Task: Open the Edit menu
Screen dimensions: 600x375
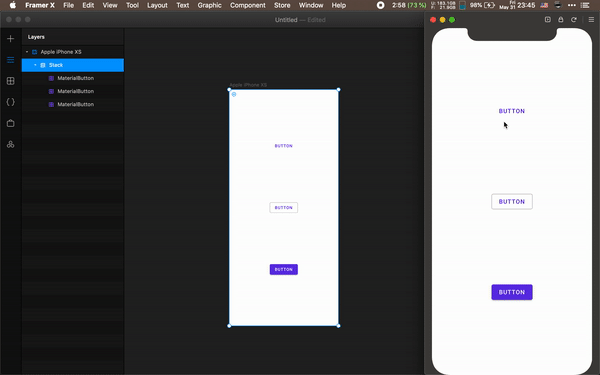Action: coord(88,5)
